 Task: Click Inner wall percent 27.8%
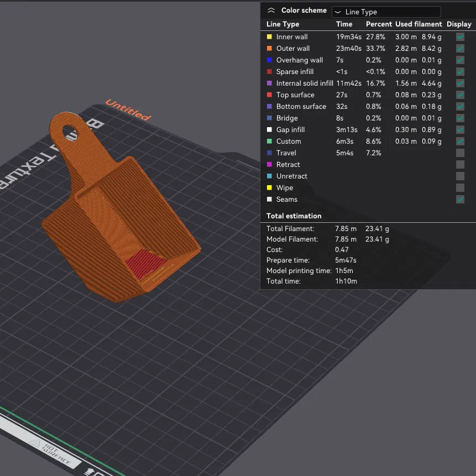[375, 36]
